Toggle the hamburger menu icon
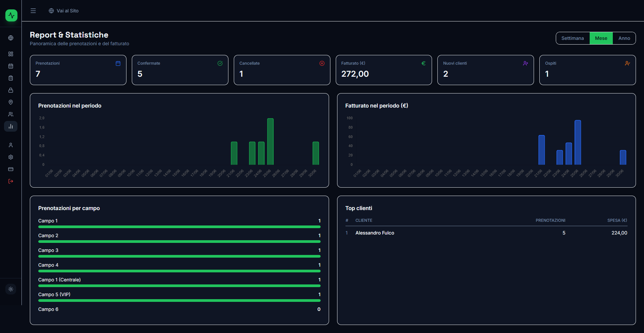Screen dimensions: 644x333 (x=33, y=11)
